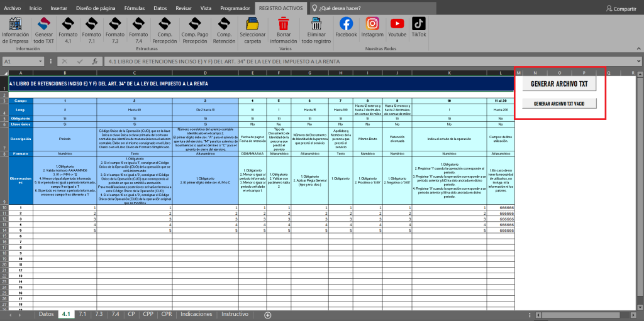Select column K header
Viewport: 644px width, 321px height.
click(449, 73)
